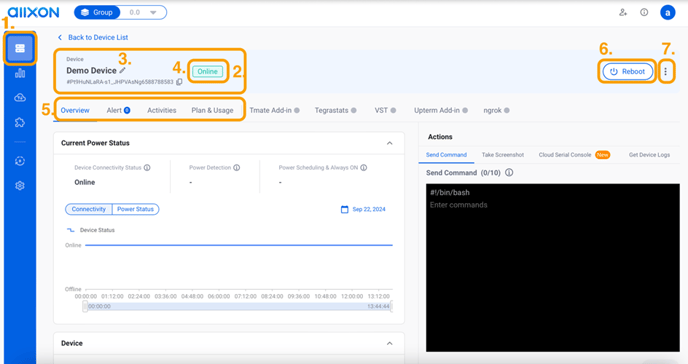Click info icon beside Power Detection
The height and width of the screenshot is (364, 688).
(x=236, y=168)
